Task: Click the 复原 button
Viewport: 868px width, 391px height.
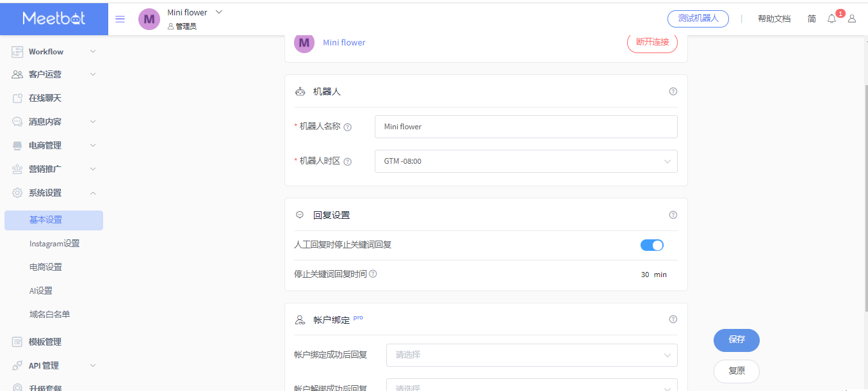Action: point(737,371)
